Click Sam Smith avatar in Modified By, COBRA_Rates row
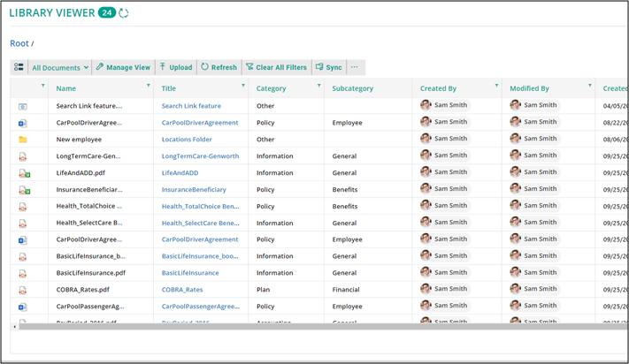This screenshot has width=629, height=364. 516,289
